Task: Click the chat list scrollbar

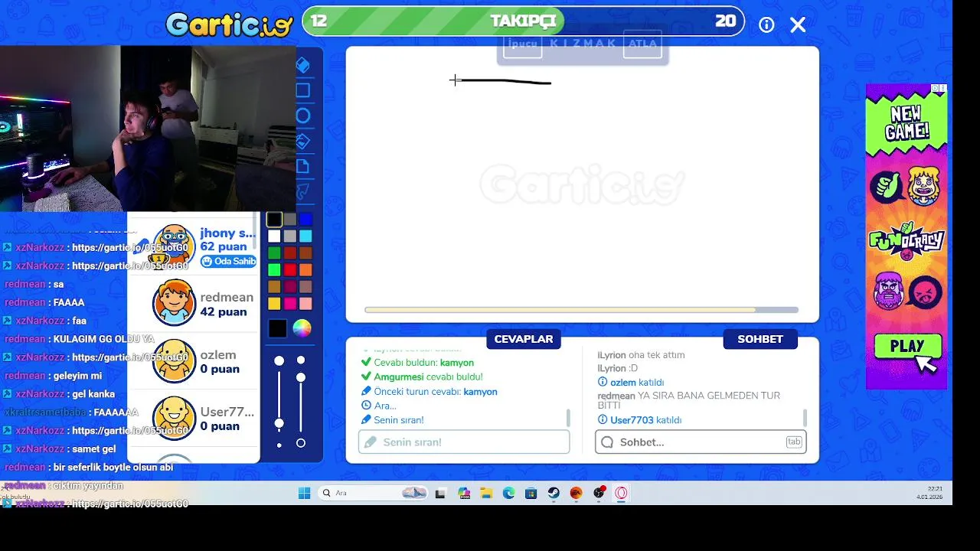Action: pyautogui.click(x=805, y=418)
